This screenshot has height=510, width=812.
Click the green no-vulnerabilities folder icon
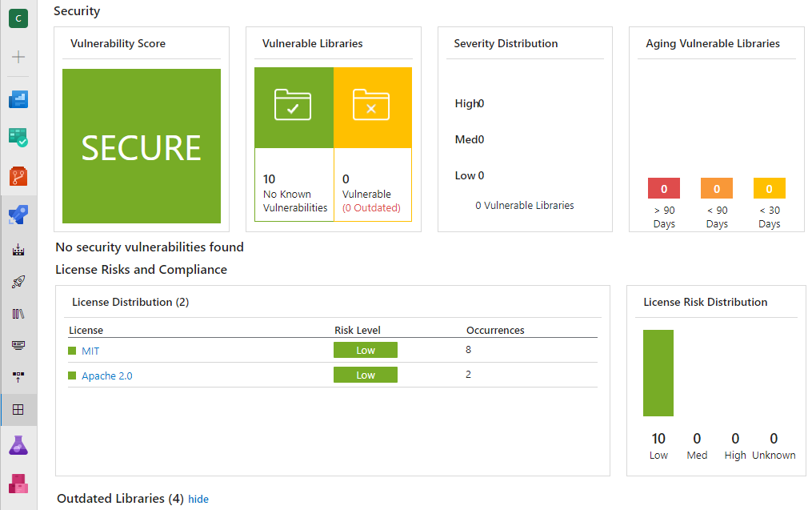click(x=294, y=106)
